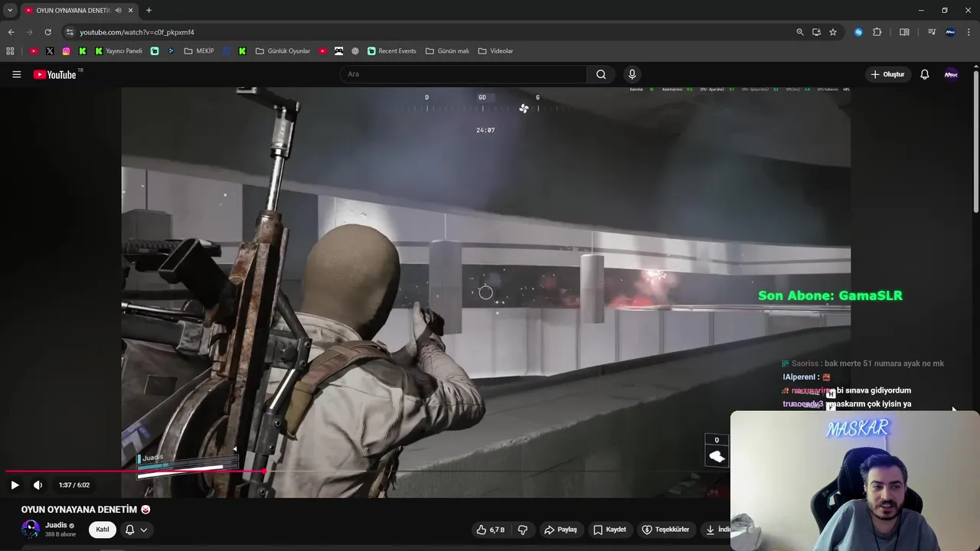Toggle the reading mode side panel icon
Screen dimensions: 980x551
click(904, 32)
